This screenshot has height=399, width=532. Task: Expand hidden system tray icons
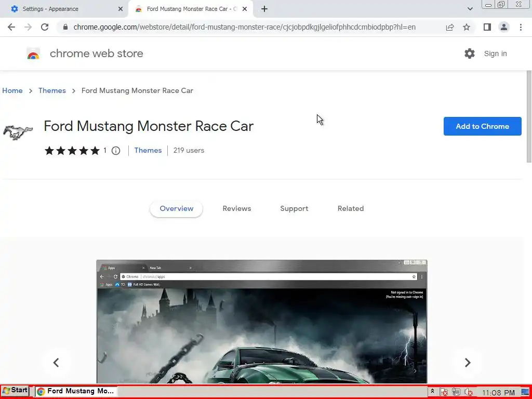(432, 391)
